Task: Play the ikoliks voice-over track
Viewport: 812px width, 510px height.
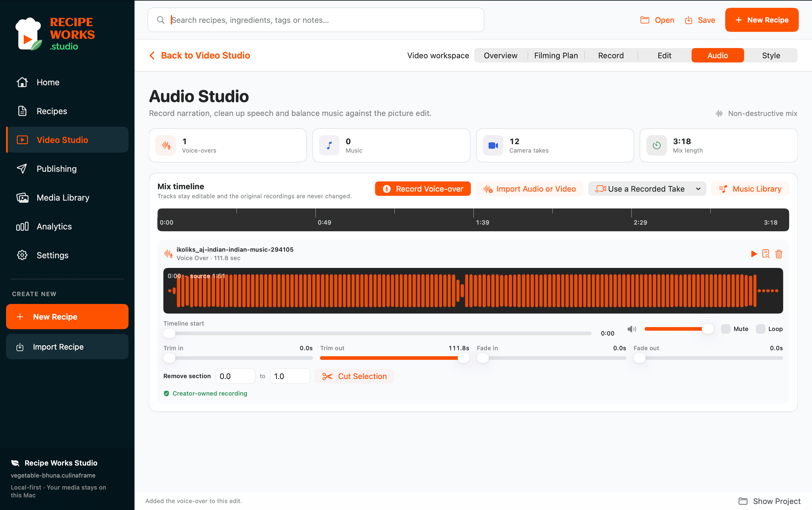Action: pos(754,254)
